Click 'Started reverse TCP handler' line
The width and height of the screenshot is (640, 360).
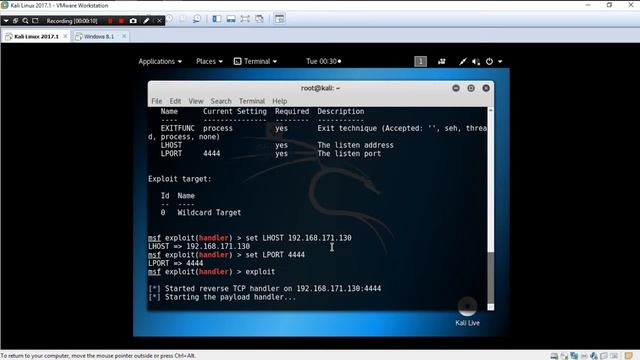coord(273,289)
